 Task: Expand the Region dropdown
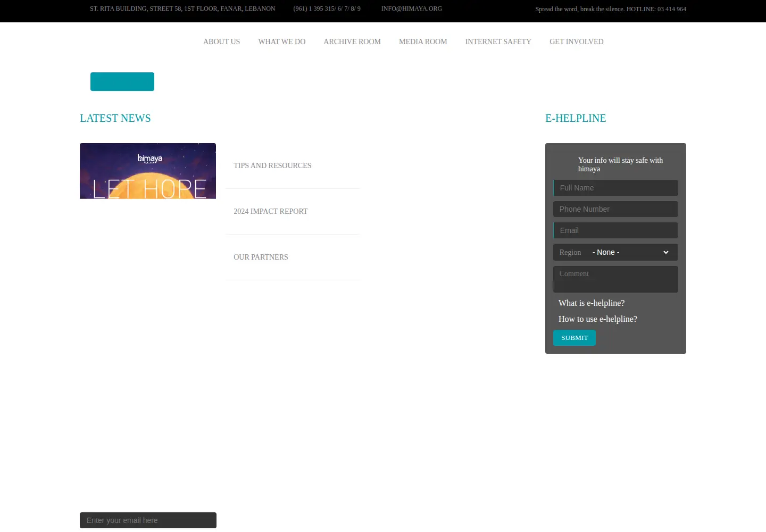[x=630, y=252]
